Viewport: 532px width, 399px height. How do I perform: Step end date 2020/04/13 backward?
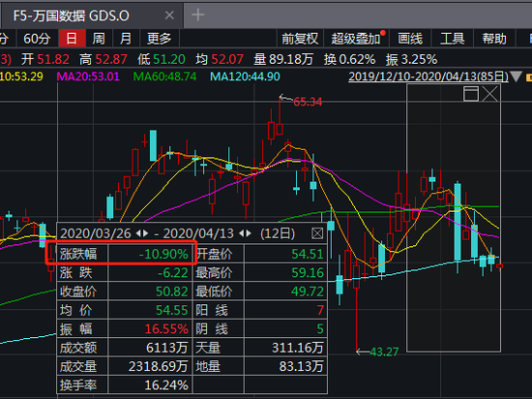[x=242, y=233]
